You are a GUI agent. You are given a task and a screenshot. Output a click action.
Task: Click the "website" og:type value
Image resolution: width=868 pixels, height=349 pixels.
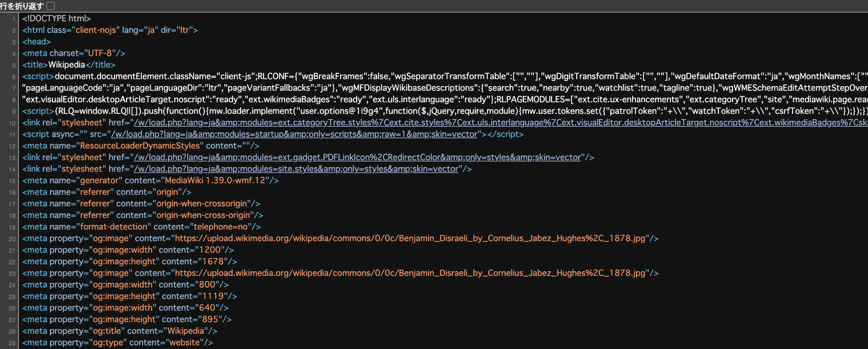pyautogui.click(x=185, y=343)
